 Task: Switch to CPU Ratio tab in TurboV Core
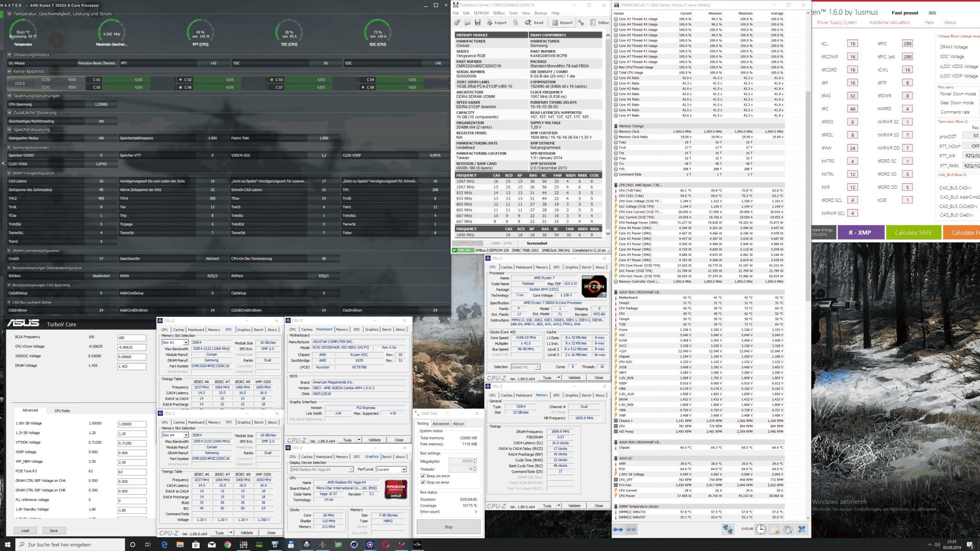[62, 410]
